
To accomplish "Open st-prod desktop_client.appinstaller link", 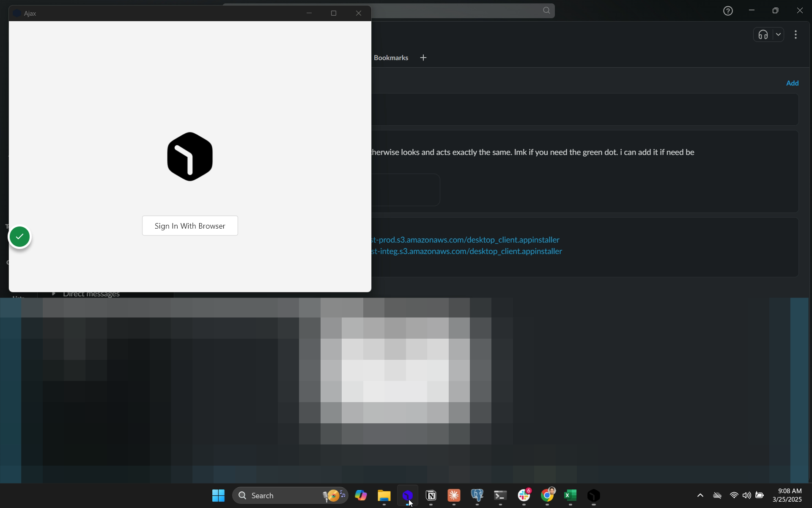I will (465, 240).
